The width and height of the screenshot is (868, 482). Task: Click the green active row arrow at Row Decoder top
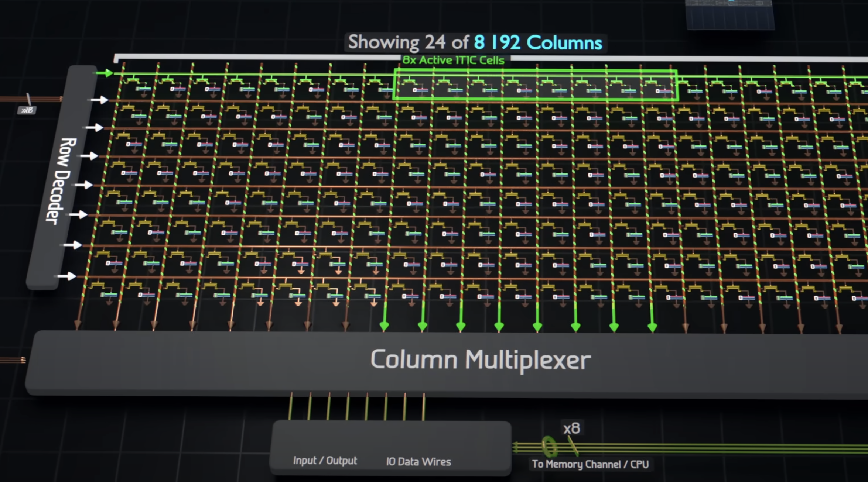point(105,73)
